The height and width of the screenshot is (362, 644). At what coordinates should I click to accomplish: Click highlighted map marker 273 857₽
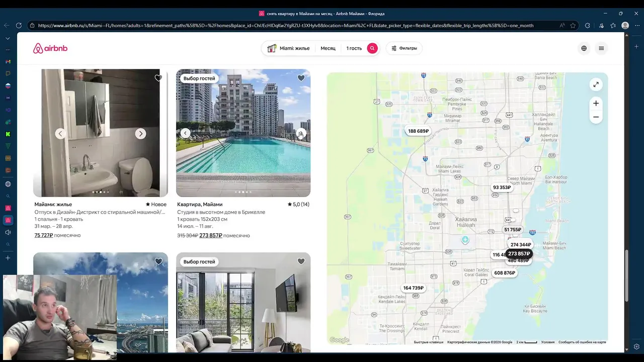coord(519,254)
